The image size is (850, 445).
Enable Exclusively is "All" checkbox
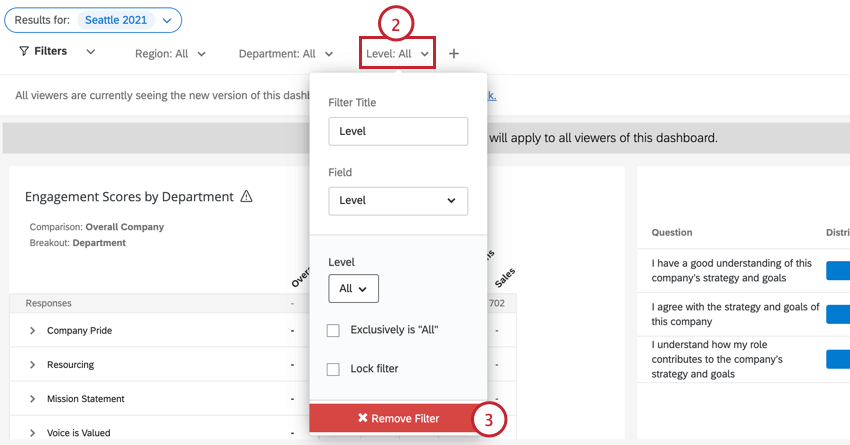[x=333, y=330]
